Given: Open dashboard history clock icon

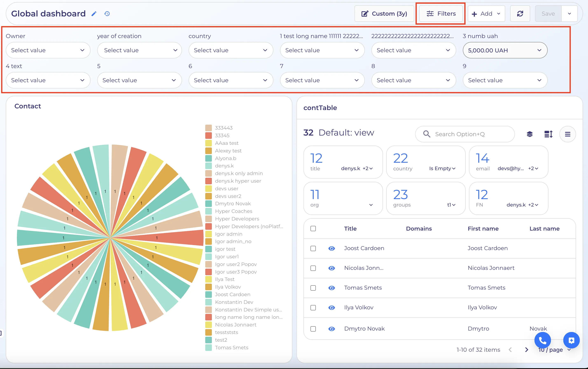Looking at the screenshot, I should click(107, 14).
